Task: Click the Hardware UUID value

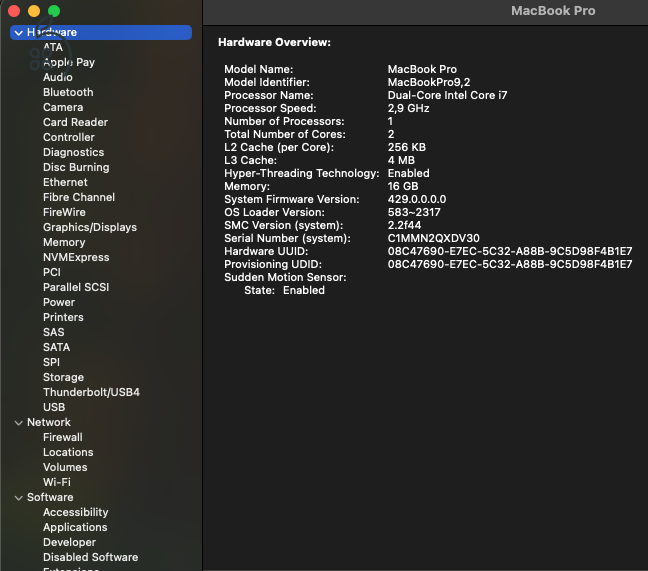Action: 510,251
